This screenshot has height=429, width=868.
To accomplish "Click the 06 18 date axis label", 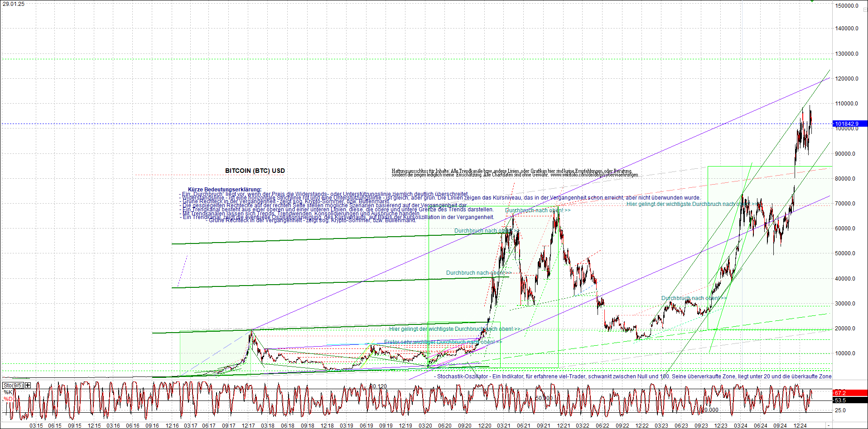I will pos(287,426).
